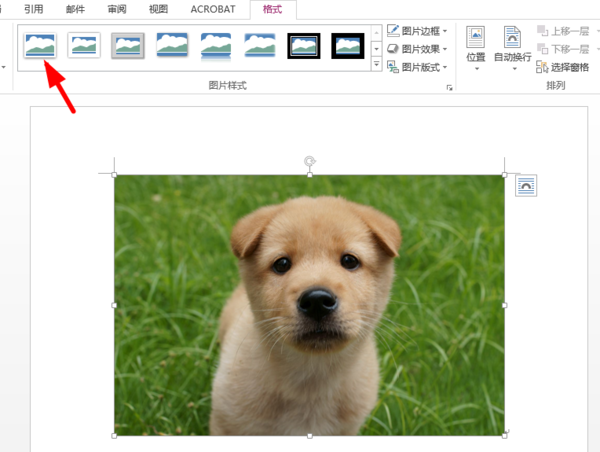Open the 审阅 review tab
The width and height of the screenshot is (600, 452).
click(x=117, y=9)
